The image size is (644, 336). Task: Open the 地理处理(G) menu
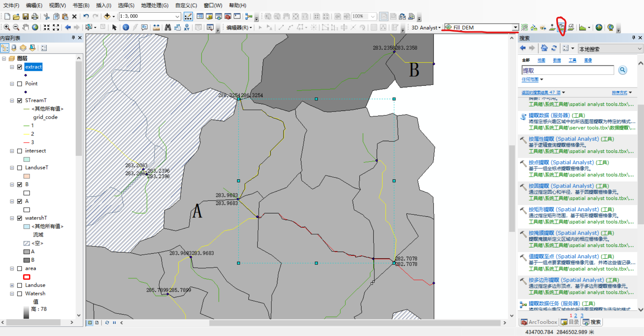point(155,5)
